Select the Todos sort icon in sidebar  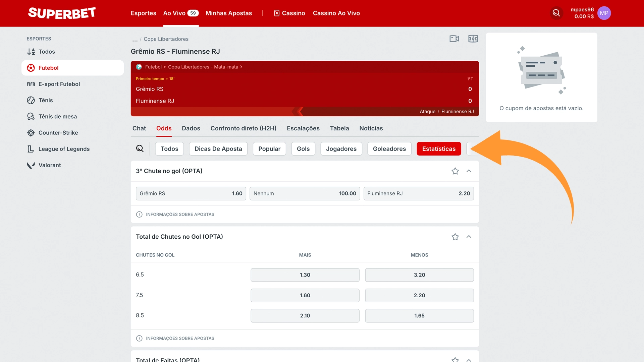(31, 52)
